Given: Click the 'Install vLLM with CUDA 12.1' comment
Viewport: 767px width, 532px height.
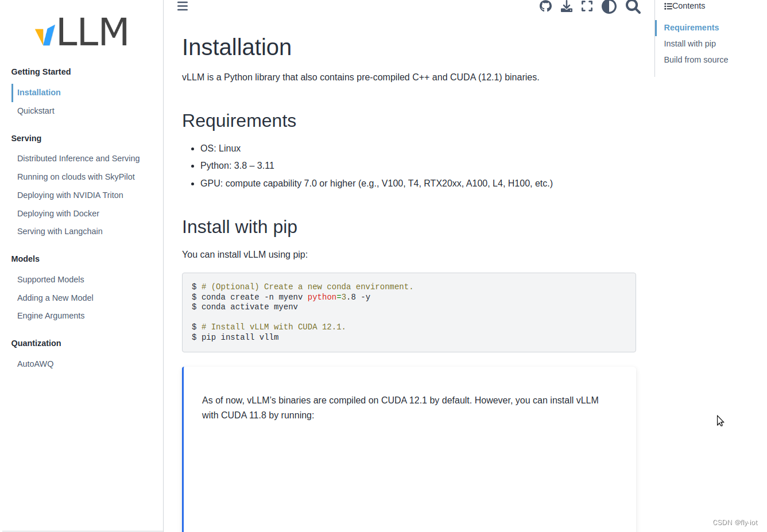Looking at the screenshot, I should click(x=273, y=327).
